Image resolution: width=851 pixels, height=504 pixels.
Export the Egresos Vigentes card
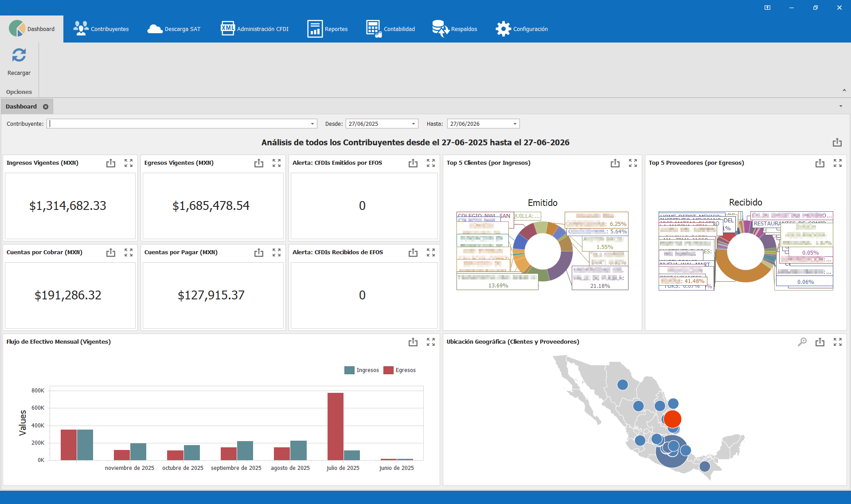(x=259, y=163)
